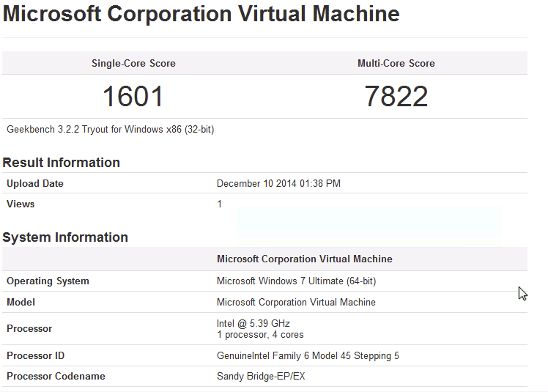Click the System Information table column header

tap(304, 259)
